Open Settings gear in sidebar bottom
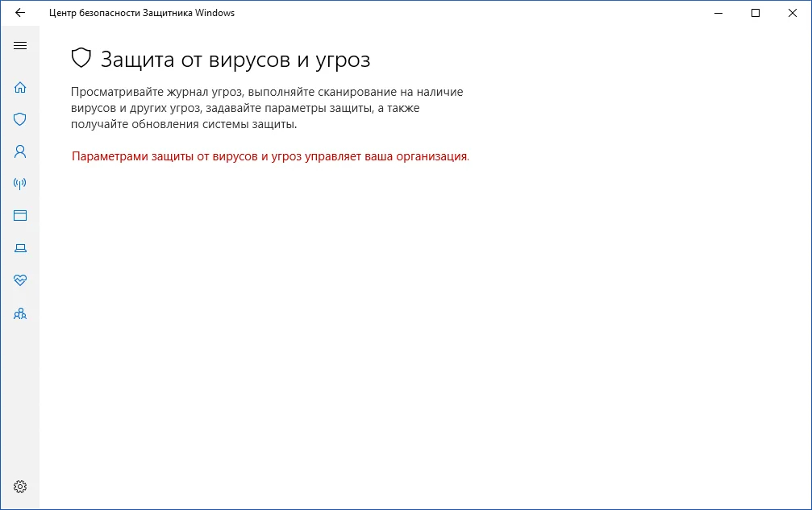Viewport: 812px width, 510px height. tap(20, 487)
